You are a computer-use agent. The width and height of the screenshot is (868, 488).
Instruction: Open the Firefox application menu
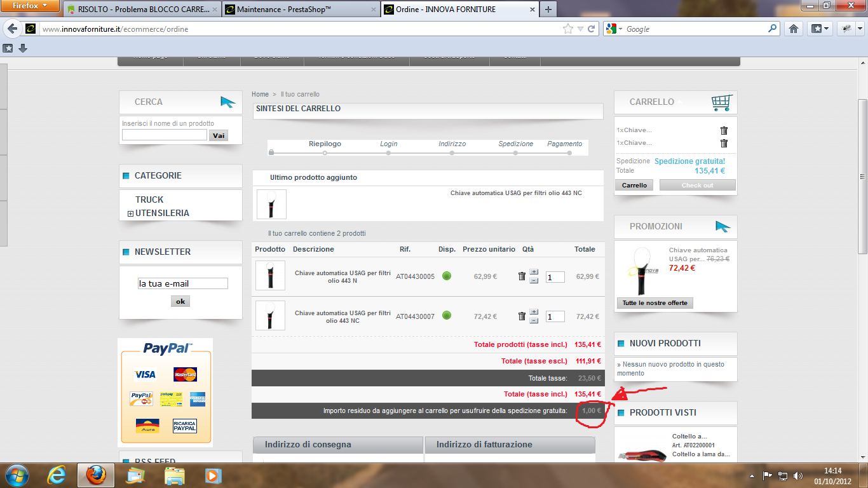coord(31,6)
